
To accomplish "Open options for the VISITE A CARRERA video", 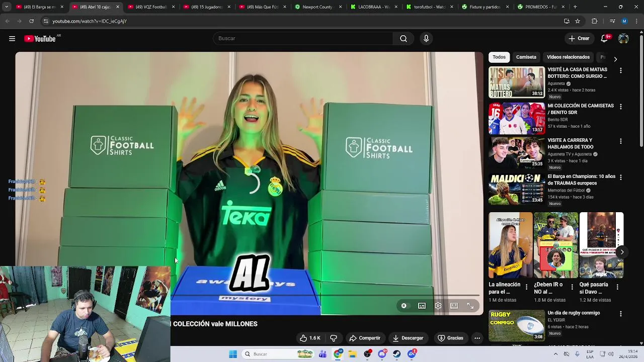I will pyautogui.click(x=620, y=141).
